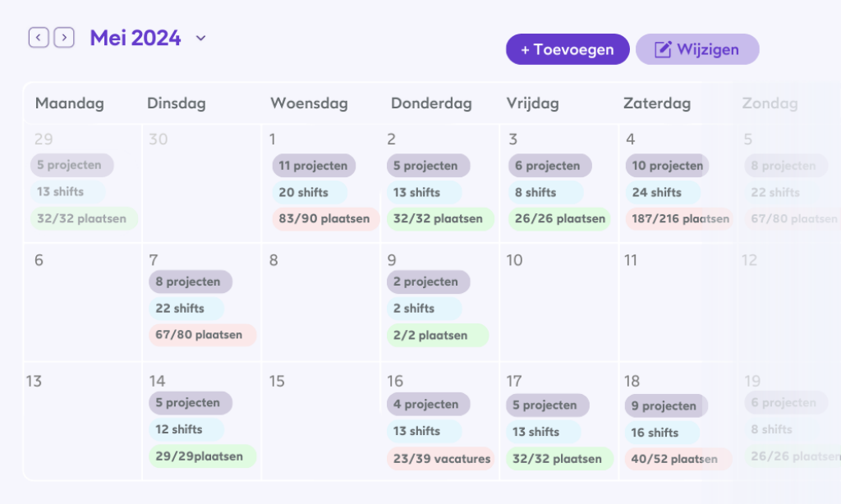Click the Wijzigen edit button
The height and width of the screenshot is (504, 841).
[697, 49]
